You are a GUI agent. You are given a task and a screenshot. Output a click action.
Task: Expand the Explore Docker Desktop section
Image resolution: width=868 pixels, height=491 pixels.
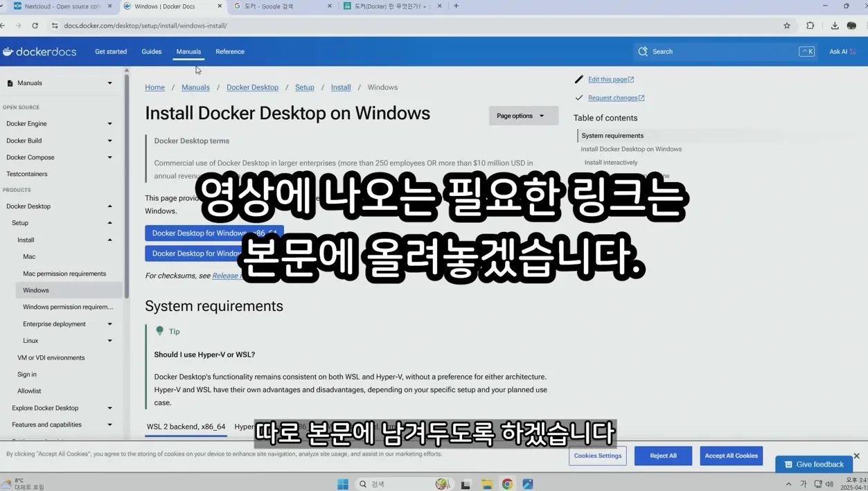tap(109, 408)
